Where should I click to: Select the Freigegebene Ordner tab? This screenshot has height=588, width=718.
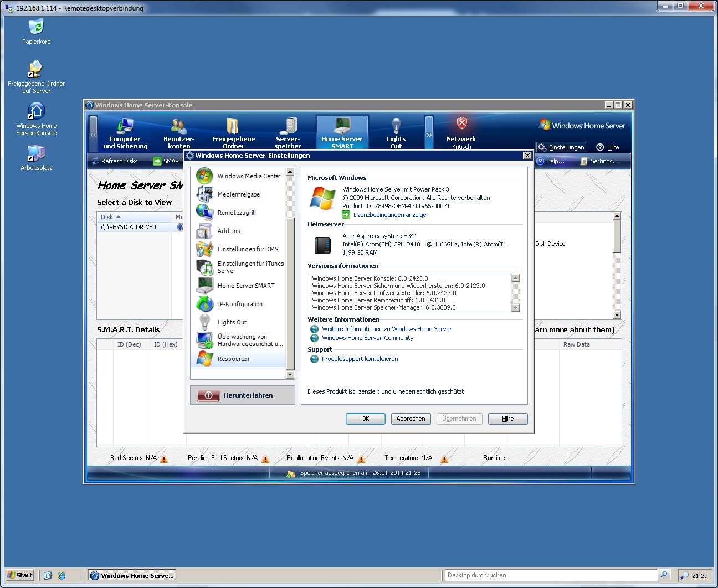[233, 133]
